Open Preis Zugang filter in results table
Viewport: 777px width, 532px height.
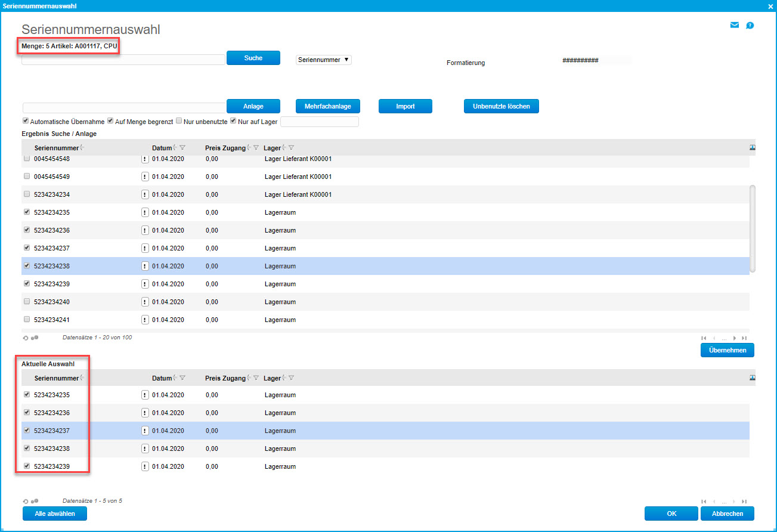[256, 148]
